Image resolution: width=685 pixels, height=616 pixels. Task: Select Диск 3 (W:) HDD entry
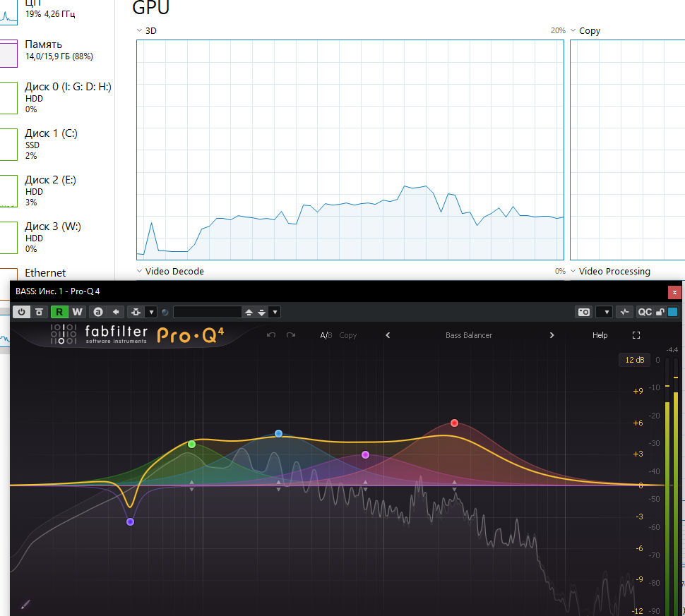pos(56,238)
